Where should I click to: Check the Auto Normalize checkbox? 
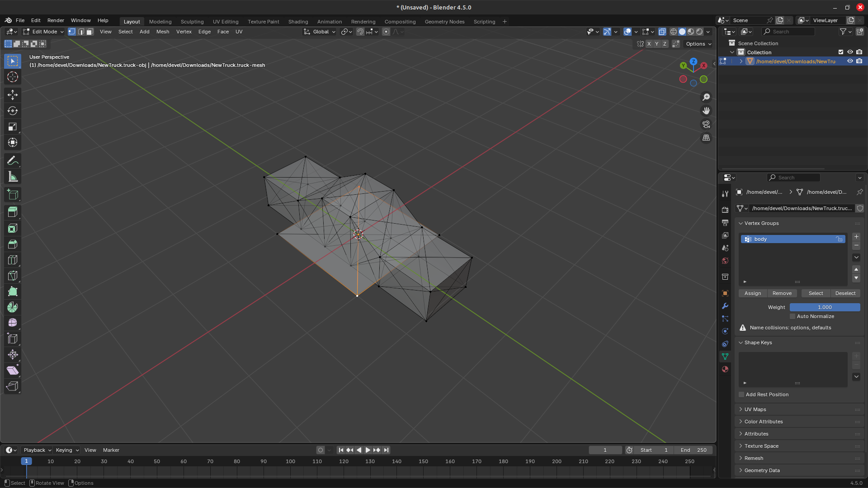(x=793, y=316)
